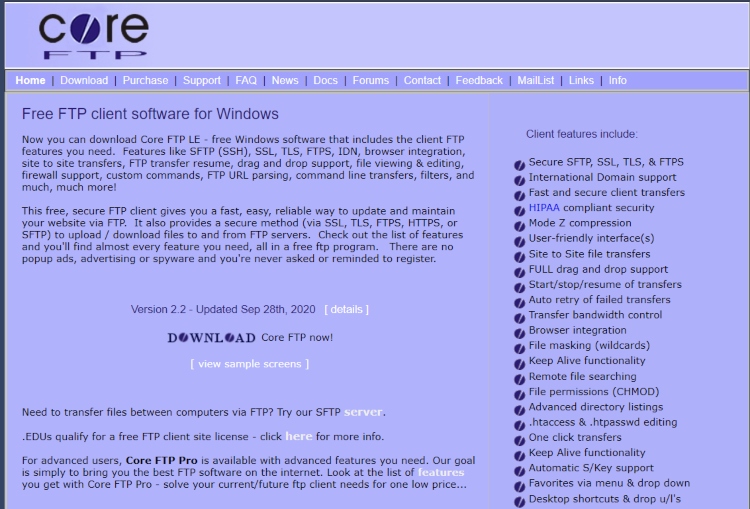Click the 'Free FTP client software for Windows' heading
Viewport: 750px width, 509px height.
click(x=150, y=114)
